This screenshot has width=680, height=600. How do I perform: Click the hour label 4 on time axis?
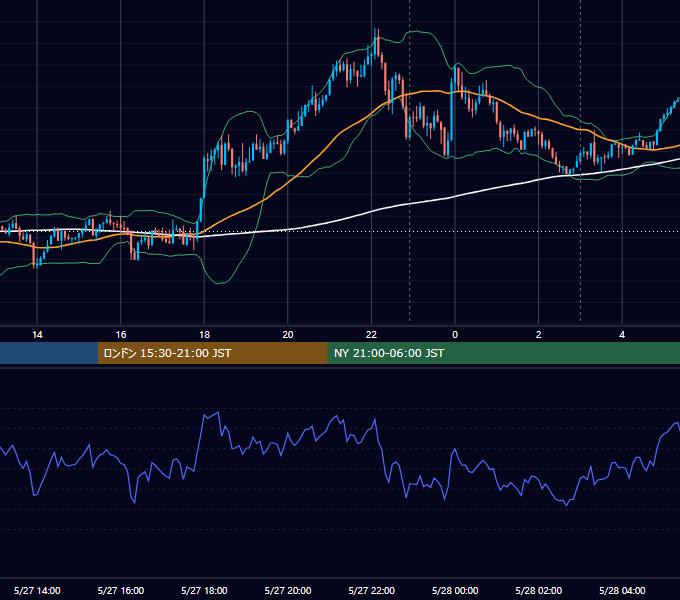click(x=622, y=335)
